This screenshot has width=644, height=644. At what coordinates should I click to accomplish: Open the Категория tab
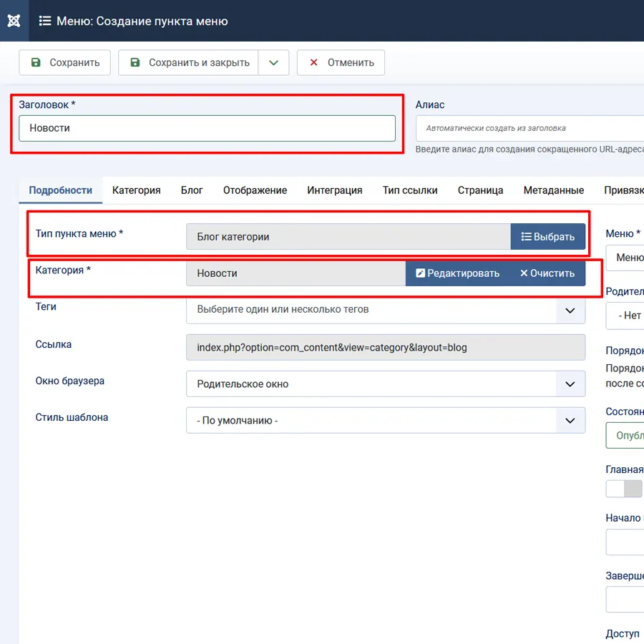[136, 190]
